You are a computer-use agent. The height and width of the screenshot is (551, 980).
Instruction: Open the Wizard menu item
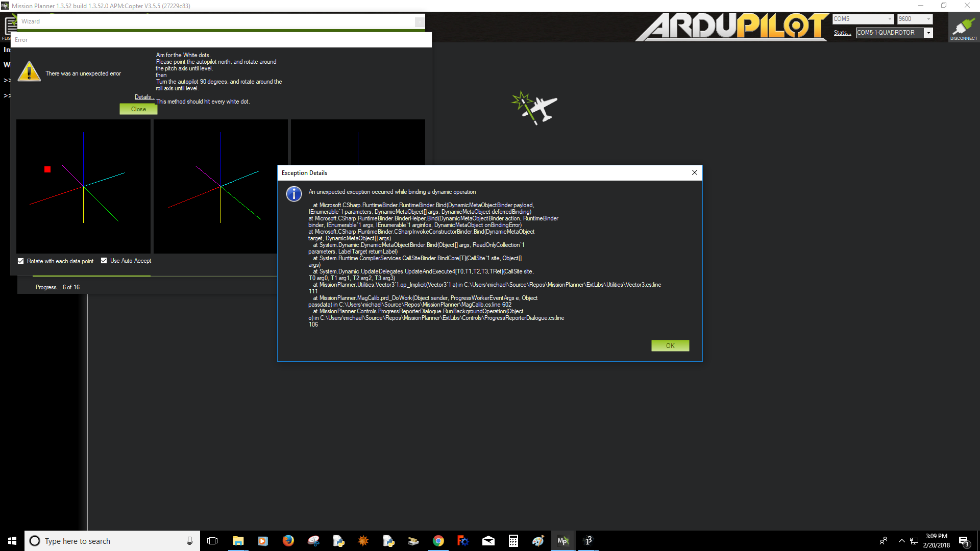point(30,21)
